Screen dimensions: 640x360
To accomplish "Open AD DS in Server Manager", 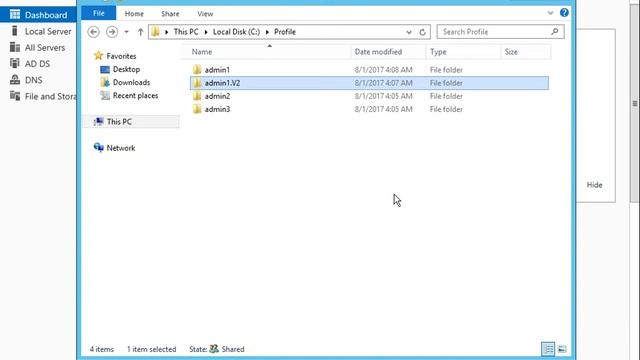I will (x=37, y=64).
